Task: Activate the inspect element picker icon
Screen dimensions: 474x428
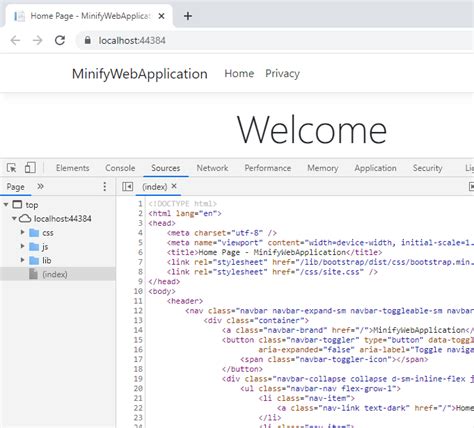Action: 11,168
